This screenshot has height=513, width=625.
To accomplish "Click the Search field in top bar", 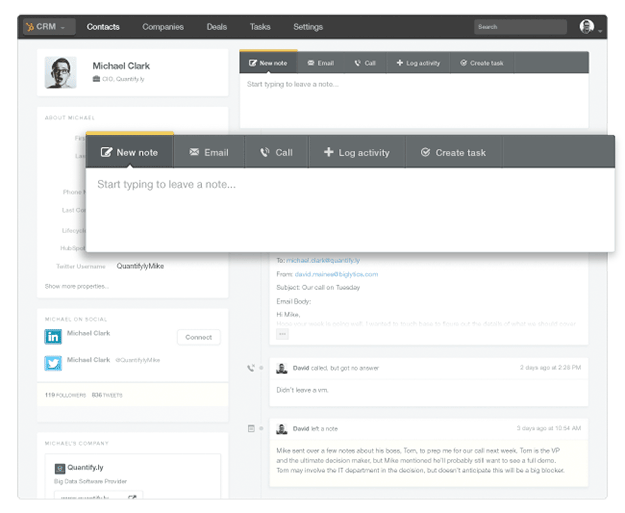I will pos(520,27).
